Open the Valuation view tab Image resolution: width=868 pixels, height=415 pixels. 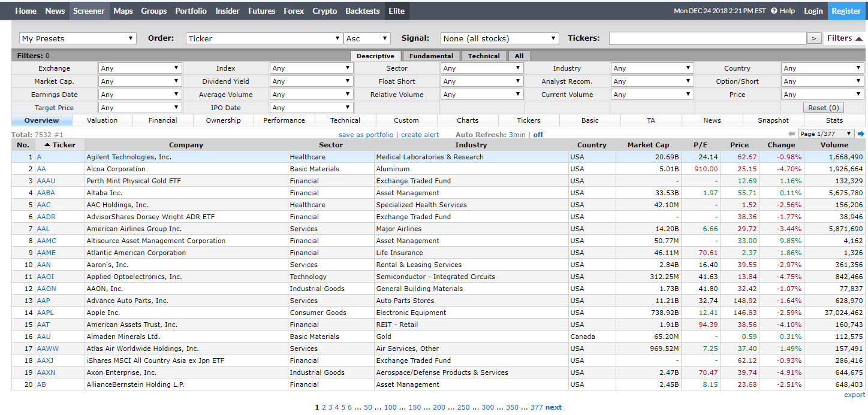tap(102, 120)
